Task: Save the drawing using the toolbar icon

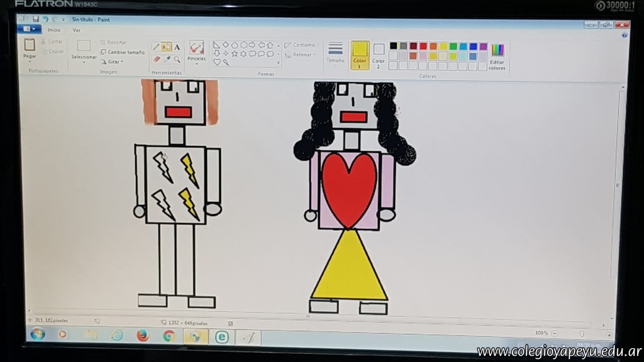Action: pyautogui.click(x=36, y=19)
